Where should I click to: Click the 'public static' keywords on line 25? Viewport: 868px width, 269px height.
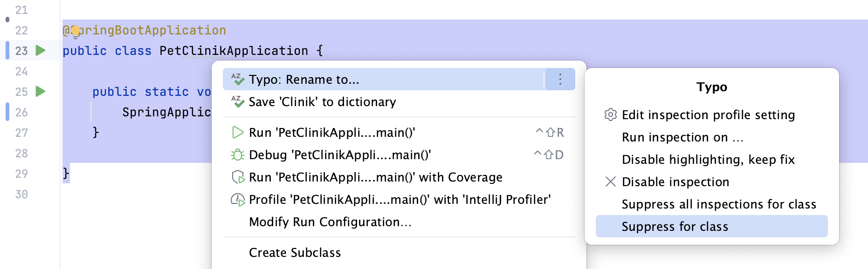point(140,92)
